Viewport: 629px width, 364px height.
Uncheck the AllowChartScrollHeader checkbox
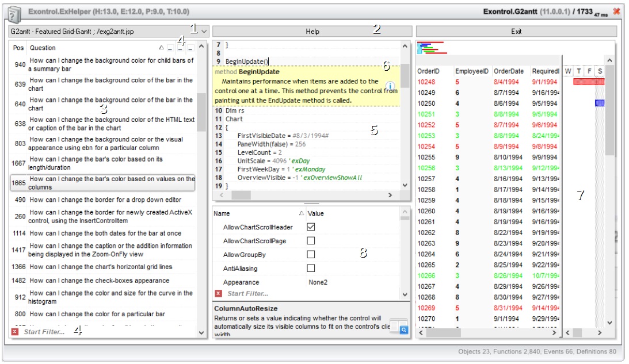[311, 227]
